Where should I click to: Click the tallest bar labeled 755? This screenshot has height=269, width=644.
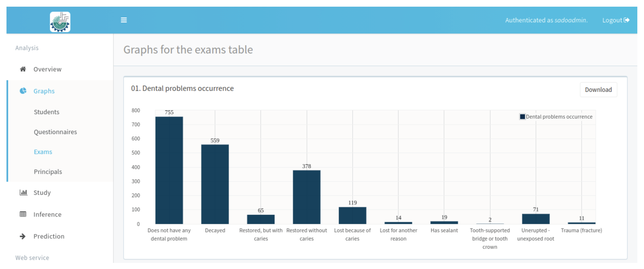pyautogui.click(x=169, y=170)
